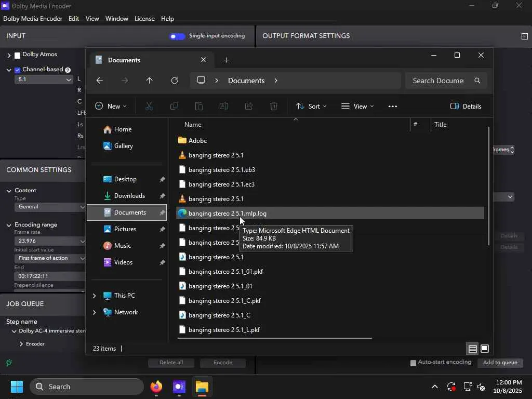Collapse the Channel-based section
532x399 pixels.
point(9,70)
